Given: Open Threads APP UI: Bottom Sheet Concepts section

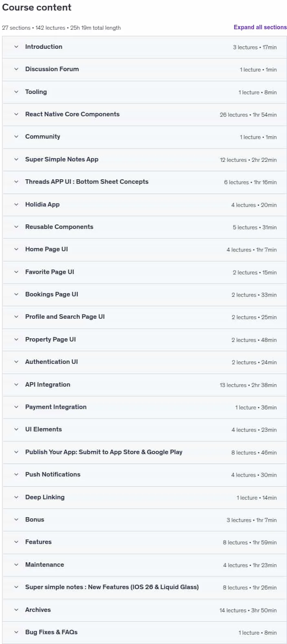Looking at the screenshot, I should tap(145, 182).
